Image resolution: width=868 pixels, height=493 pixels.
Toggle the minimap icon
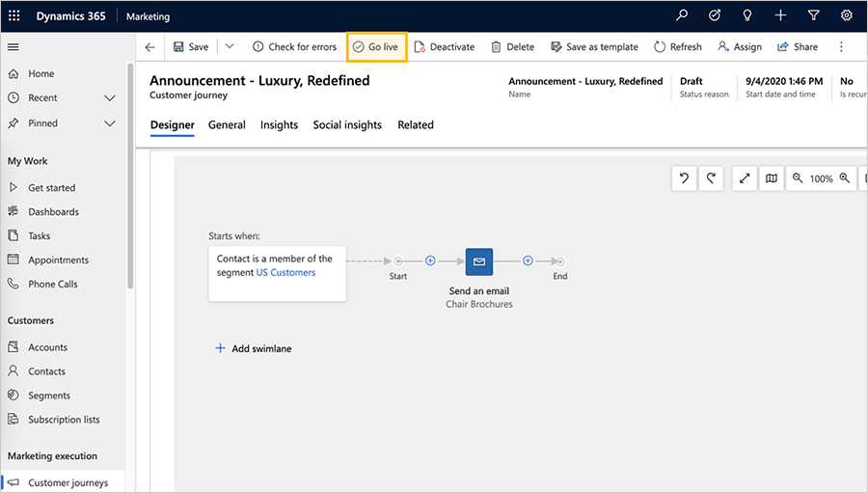[772, 178]
